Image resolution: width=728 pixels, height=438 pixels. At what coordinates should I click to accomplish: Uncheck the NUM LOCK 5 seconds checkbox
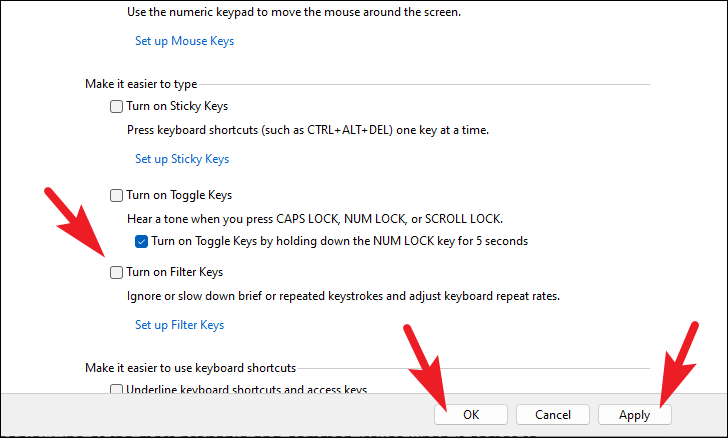pos(142,241)
